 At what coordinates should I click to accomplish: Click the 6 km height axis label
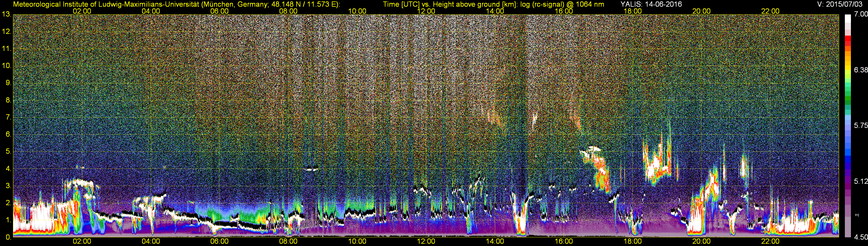tap(8, 135)
